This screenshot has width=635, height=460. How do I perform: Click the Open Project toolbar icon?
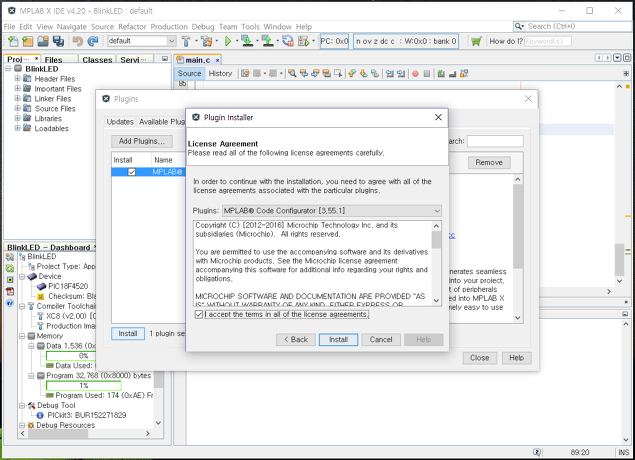[x=43, y=41]
